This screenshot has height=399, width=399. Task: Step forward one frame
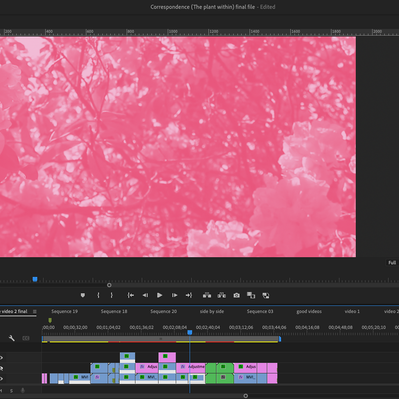coord(174,295)
